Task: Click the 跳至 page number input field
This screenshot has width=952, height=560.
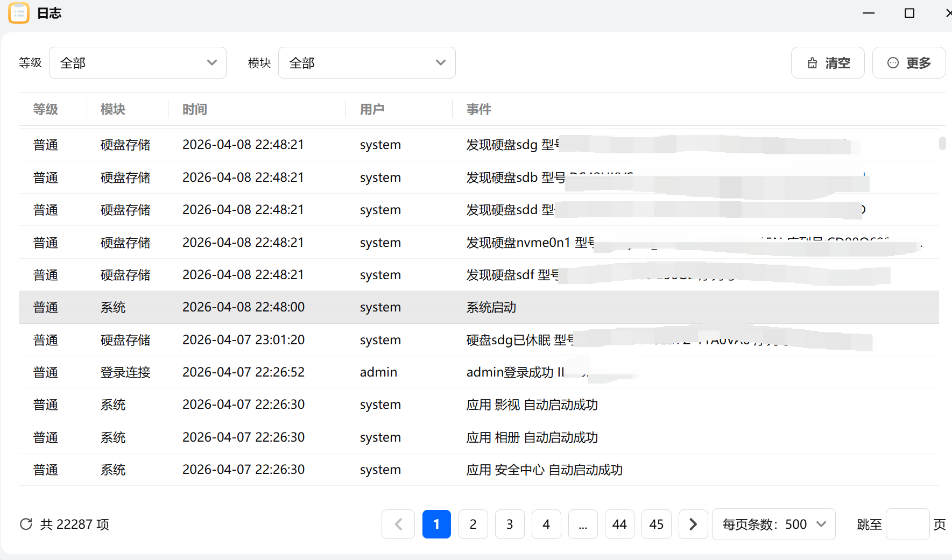Action: [x=908, y=524]
